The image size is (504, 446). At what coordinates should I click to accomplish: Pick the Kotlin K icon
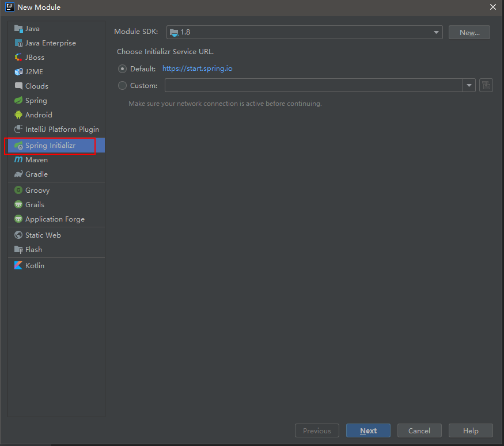click(x=18, y=265)
